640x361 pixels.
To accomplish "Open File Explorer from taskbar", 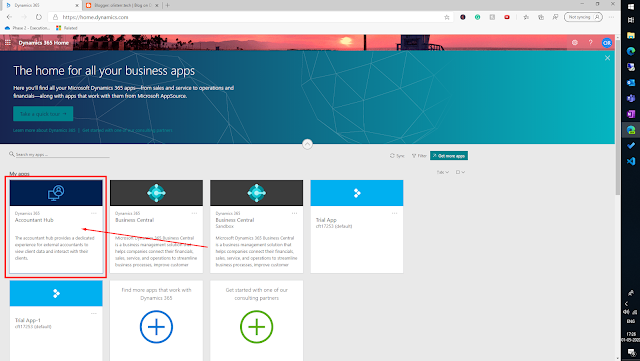I will (x=631, y=35).
